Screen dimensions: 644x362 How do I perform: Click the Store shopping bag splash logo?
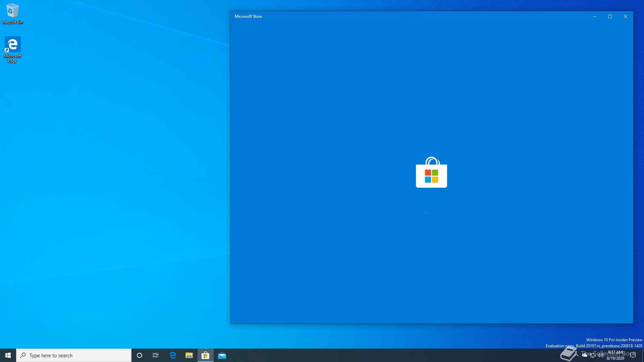[x=431, y=172]
